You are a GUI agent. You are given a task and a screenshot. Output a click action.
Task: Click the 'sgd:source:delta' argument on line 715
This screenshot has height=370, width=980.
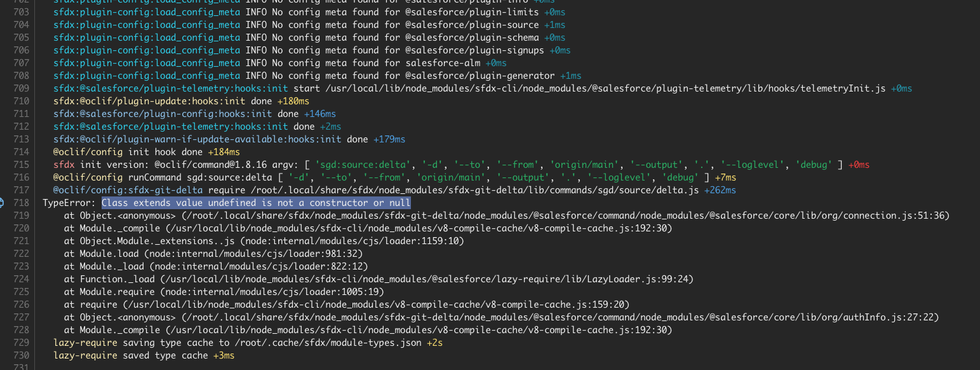point(362,164)
